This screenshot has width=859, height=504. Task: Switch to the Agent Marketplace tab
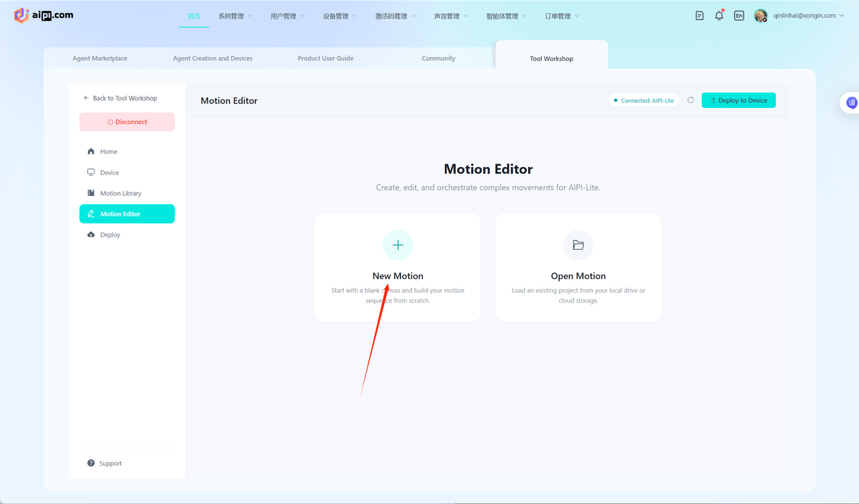(x=100, y=58)
